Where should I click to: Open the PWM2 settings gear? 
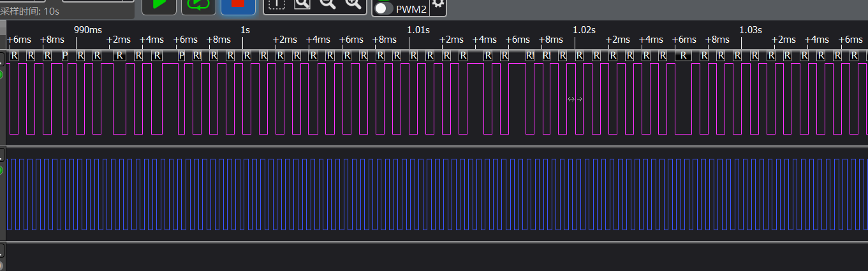[438, 4]
